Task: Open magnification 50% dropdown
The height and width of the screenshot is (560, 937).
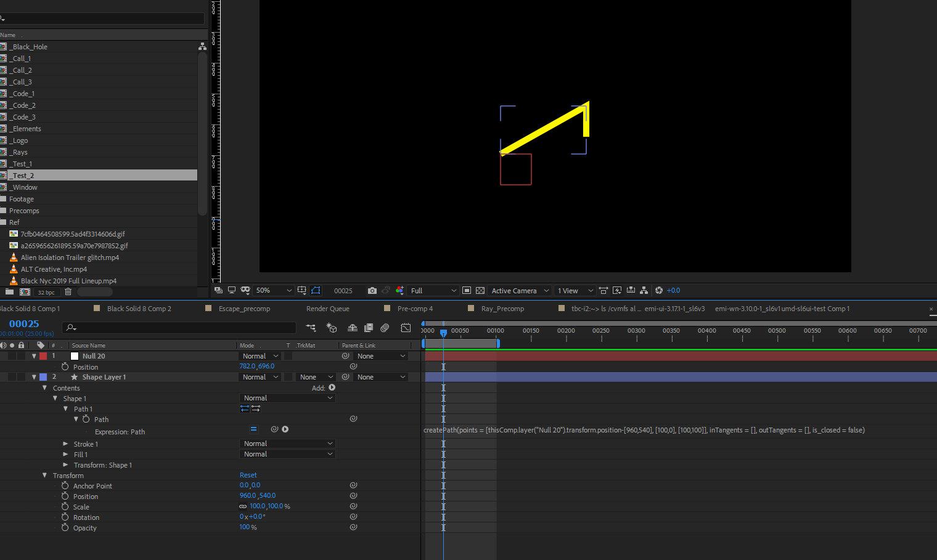Action: (274, 290)
